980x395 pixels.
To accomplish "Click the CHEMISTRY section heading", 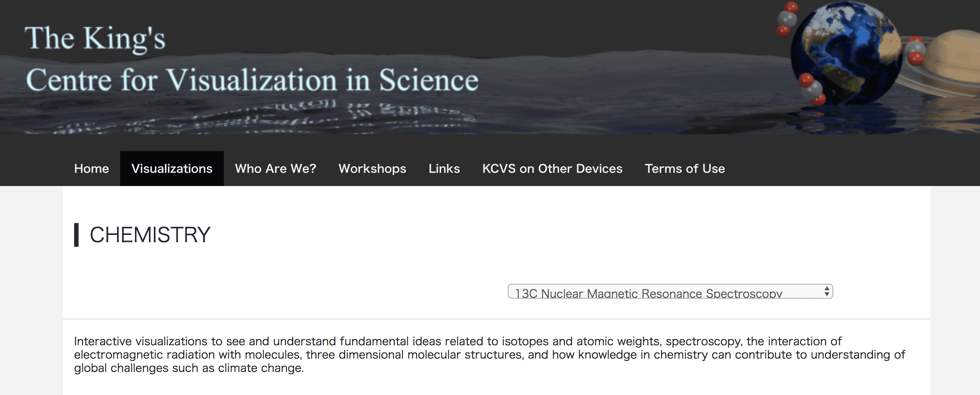I will tap(150, 235).
